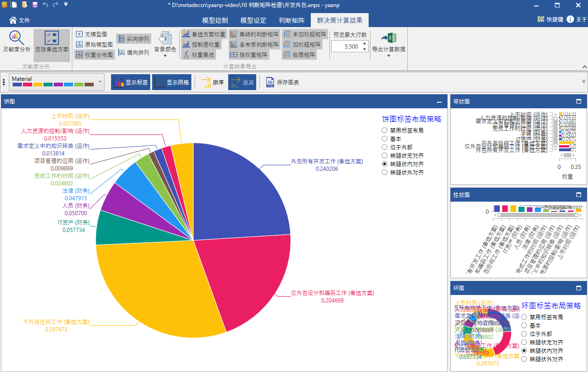
Task: Click the toolbar grip handle dots
Action: click(4, 82)
